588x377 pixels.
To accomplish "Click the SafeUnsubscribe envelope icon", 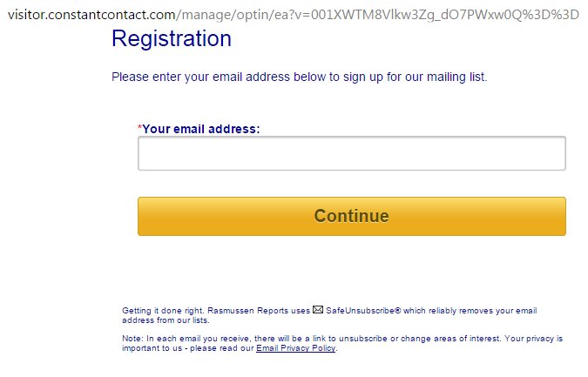I will tap(318, 309).
